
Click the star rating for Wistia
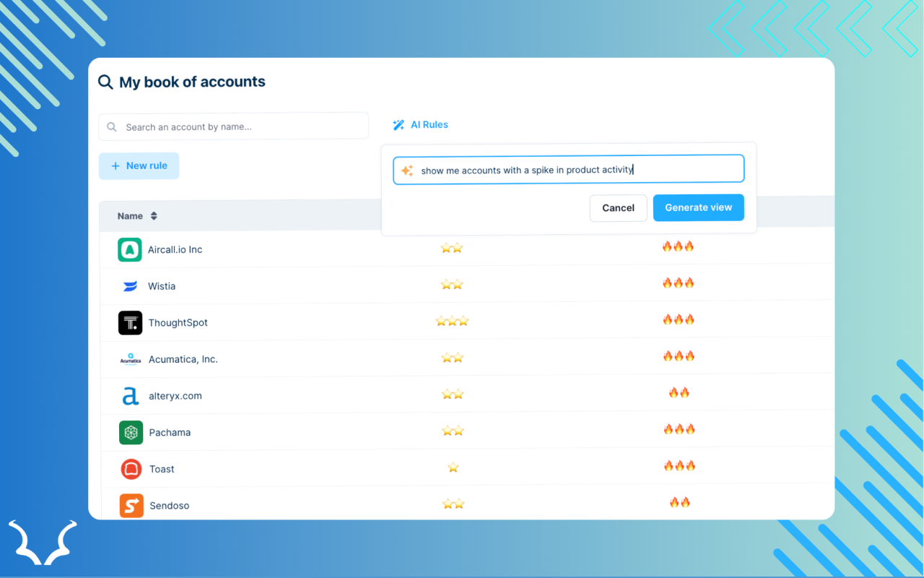452,285
